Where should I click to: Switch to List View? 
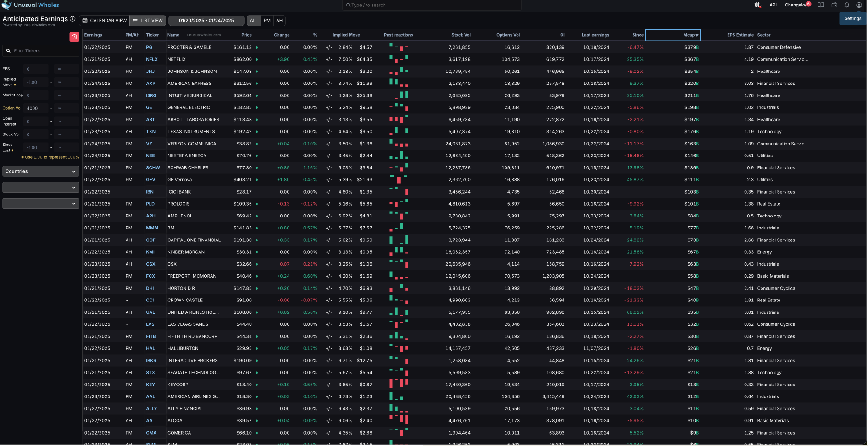148,21
